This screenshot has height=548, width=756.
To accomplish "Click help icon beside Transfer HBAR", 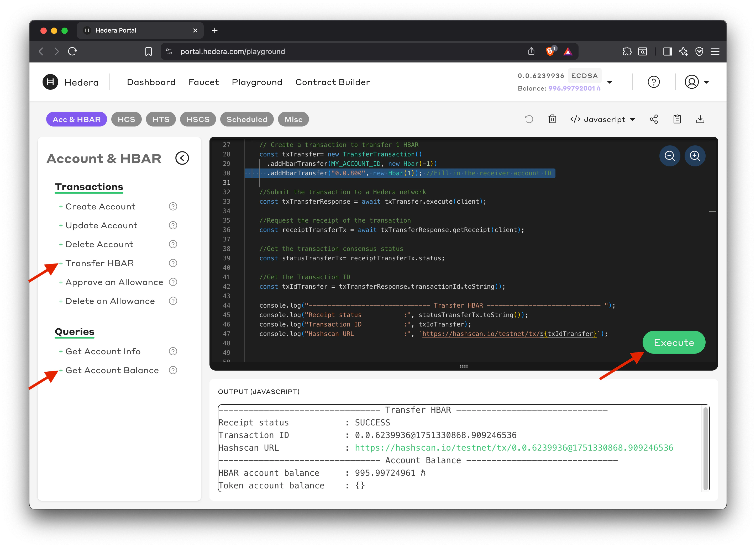I will [x=173, y=263].
